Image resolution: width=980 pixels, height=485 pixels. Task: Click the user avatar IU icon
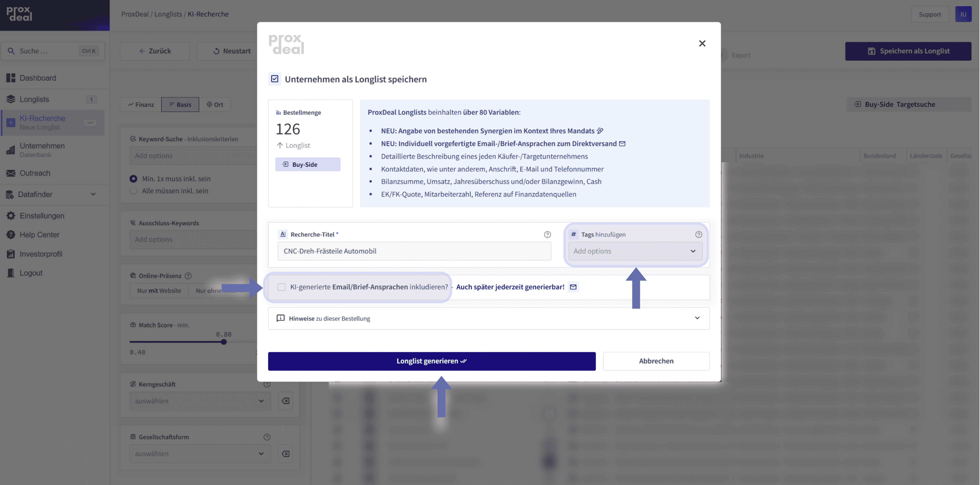(963, 14)
